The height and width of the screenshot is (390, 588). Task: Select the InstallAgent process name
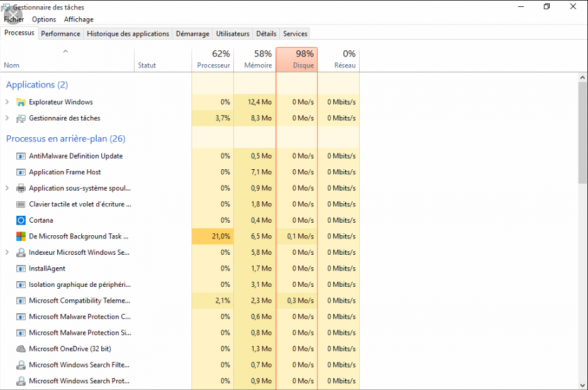[x=47, y=269]
